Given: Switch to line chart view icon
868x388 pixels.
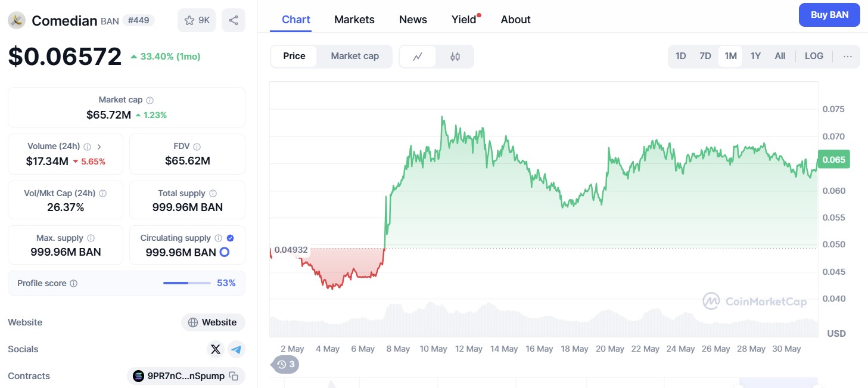Looking at the screenshot, I should click(418, 57).
